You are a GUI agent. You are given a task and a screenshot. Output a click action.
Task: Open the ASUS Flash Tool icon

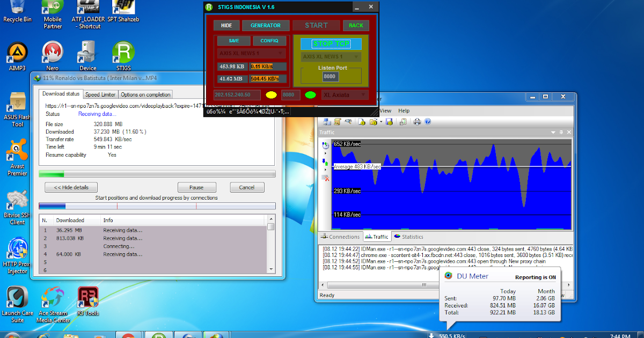coord(17,110)
